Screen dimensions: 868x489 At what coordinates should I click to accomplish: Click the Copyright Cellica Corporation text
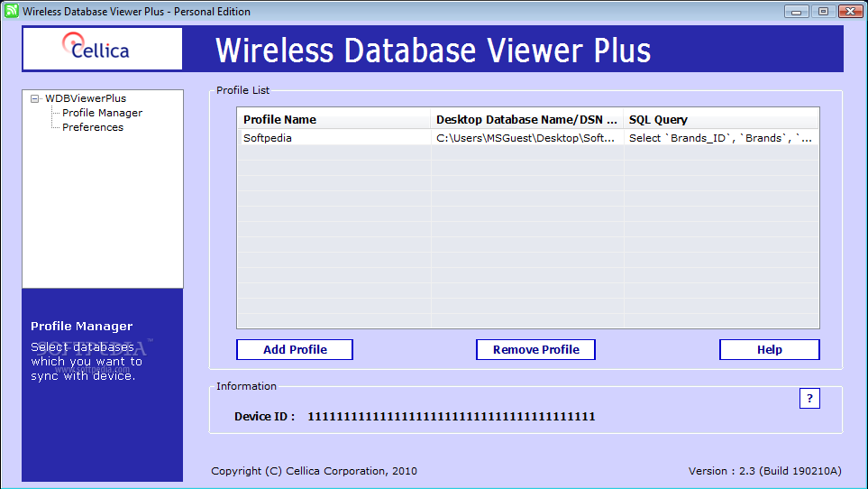314,471
